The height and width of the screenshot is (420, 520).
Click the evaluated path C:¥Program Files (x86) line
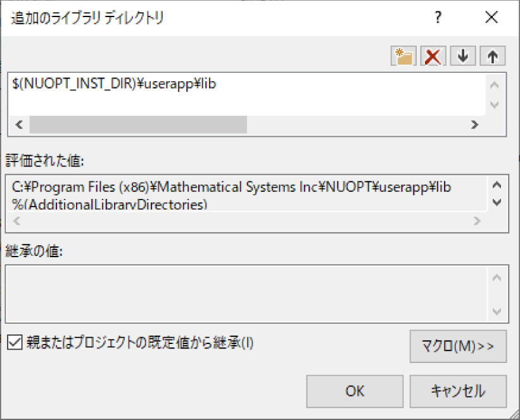[231, 188]
